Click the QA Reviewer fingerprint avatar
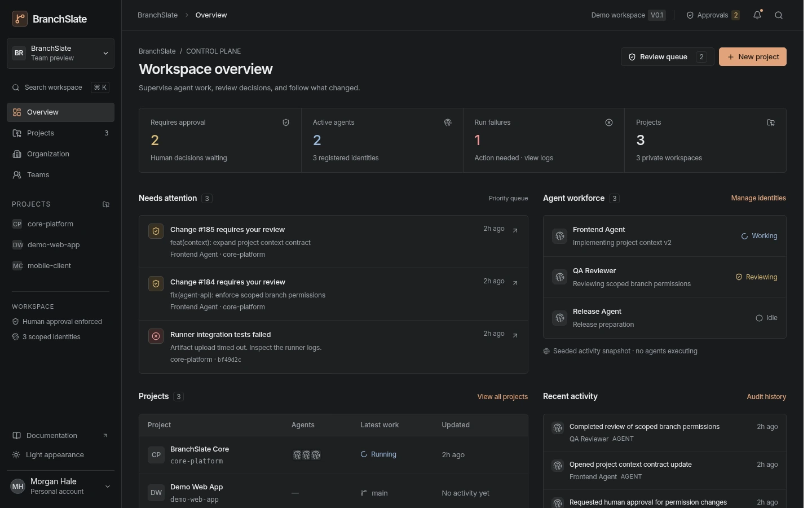 tap(559, 277)
